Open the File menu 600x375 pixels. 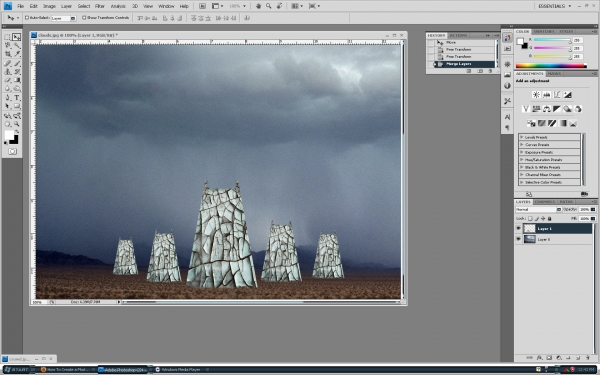pos(21,6)
